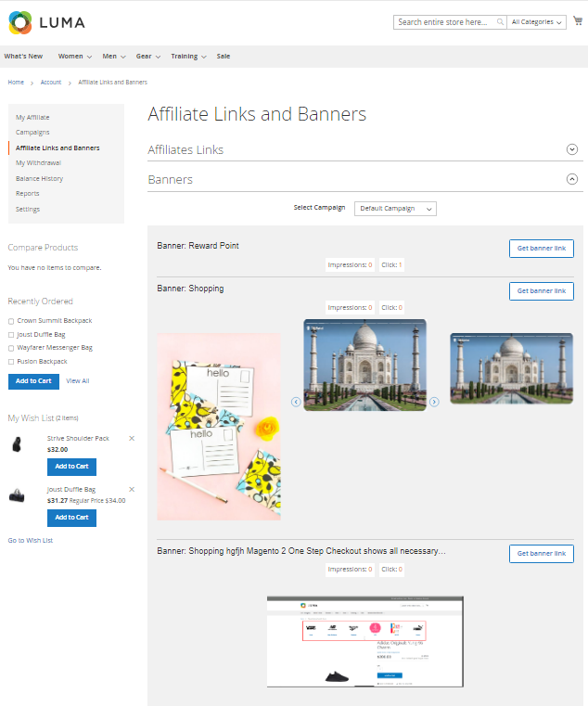
Task: Click the banner carousel previous arrow
Action: coord(296,402)
